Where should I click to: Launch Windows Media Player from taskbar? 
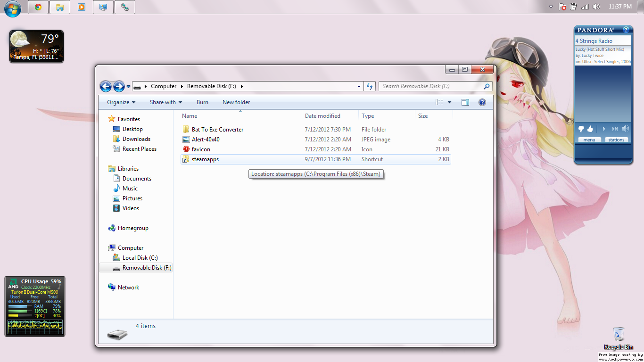(x=82, y=7)
